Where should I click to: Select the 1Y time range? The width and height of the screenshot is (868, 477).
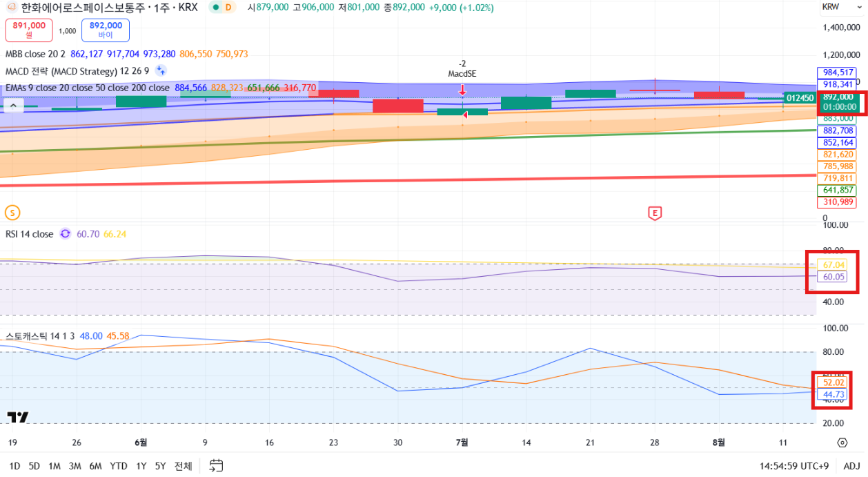(141, 466)
